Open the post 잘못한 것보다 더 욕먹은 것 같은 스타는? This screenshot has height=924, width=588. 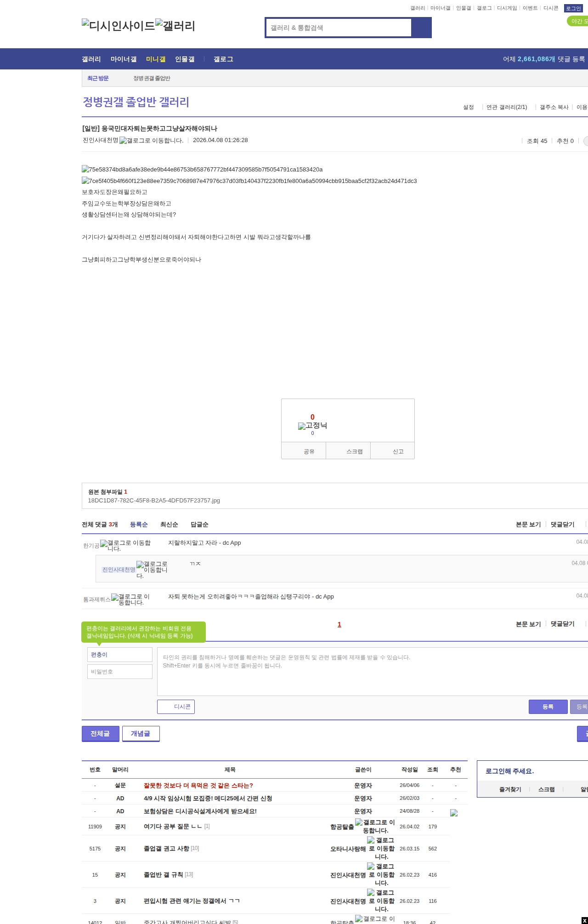198,786
